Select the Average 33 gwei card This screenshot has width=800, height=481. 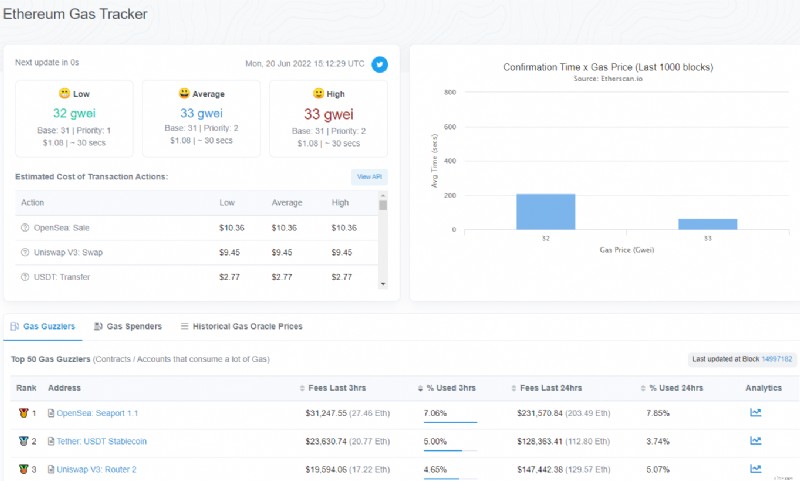point(201,118)
